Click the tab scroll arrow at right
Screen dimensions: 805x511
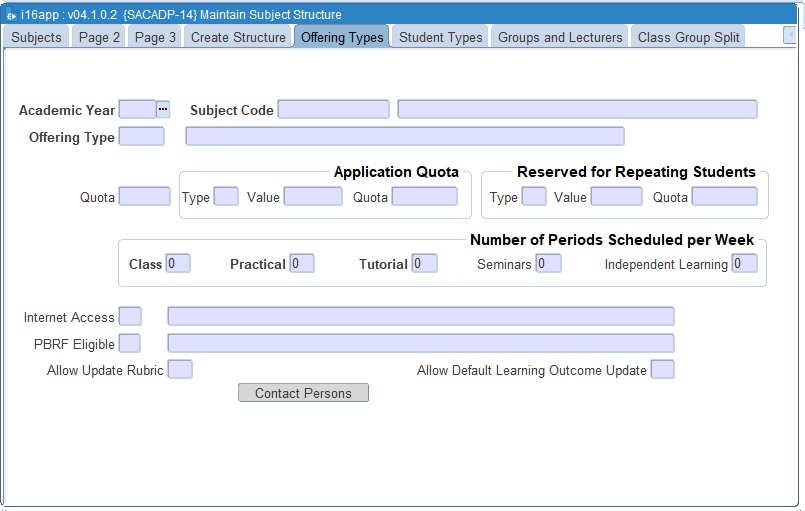click(790, 36)
